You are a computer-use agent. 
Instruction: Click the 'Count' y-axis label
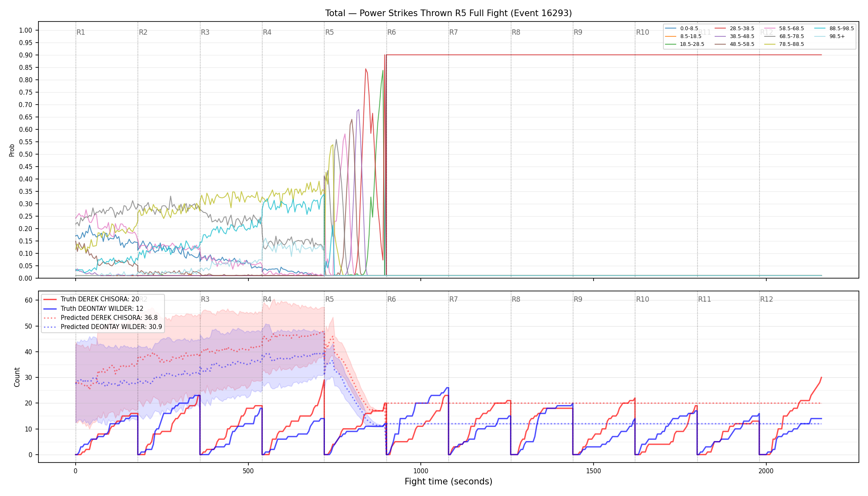click(x=17, y=377)
